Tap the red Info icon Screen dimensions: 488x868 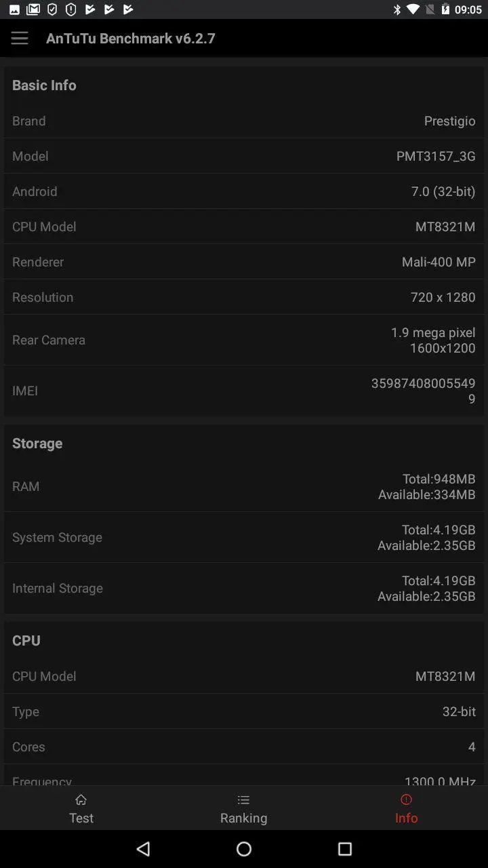pyautogui.click(x=406, y=800)
